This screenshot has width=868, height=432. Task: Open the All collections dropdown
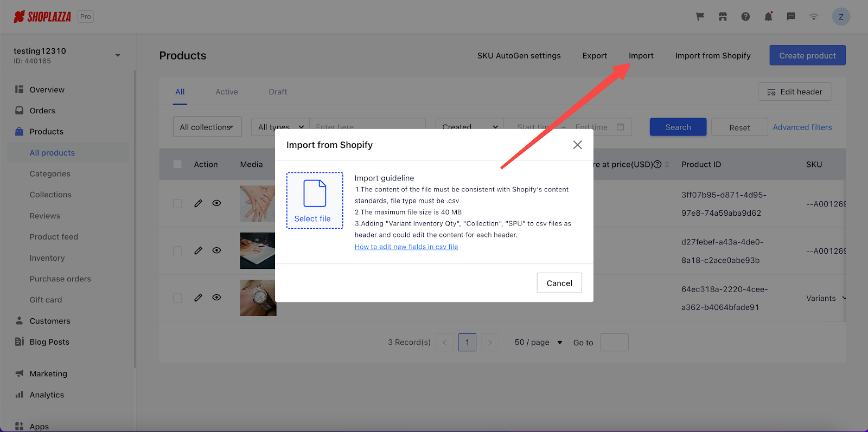tap(207, 127)
